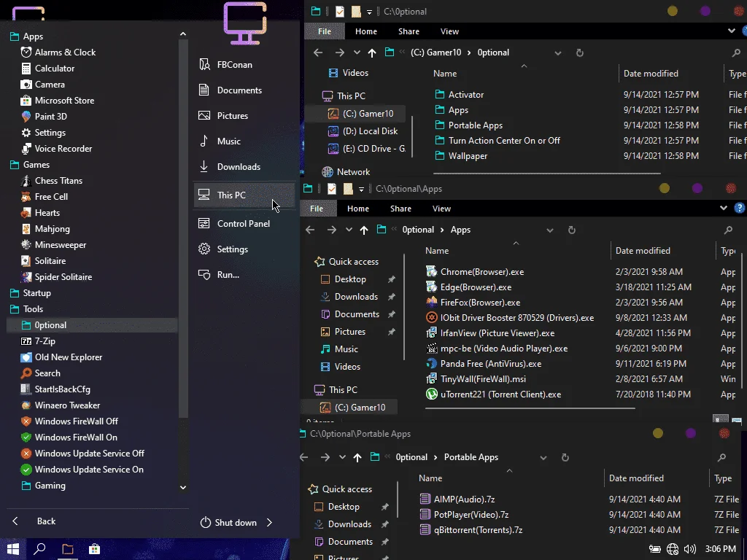Launch Paint 3D
This screenshot has width=747, height=560.
(50, 117)
